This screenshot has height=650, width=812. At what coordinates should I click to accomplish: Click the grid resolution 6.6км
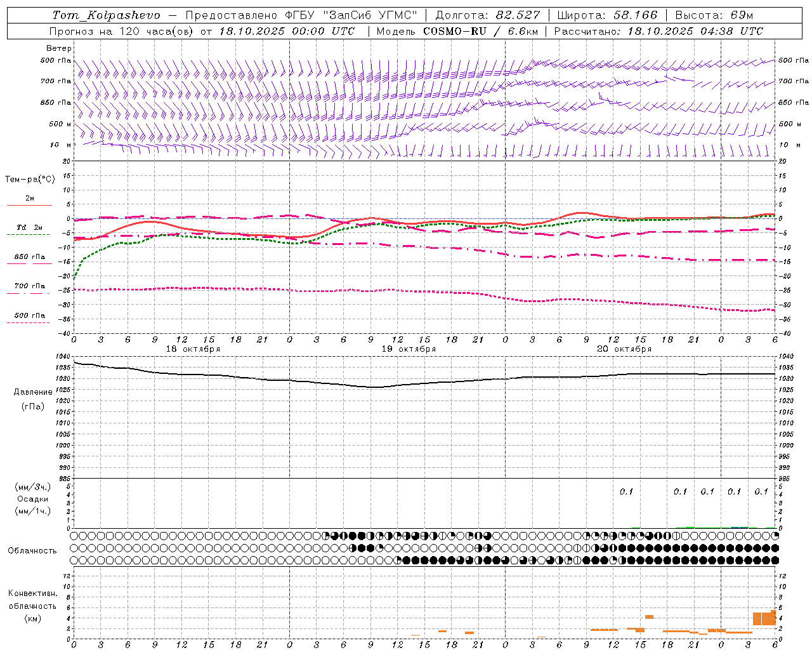point(523,31)
